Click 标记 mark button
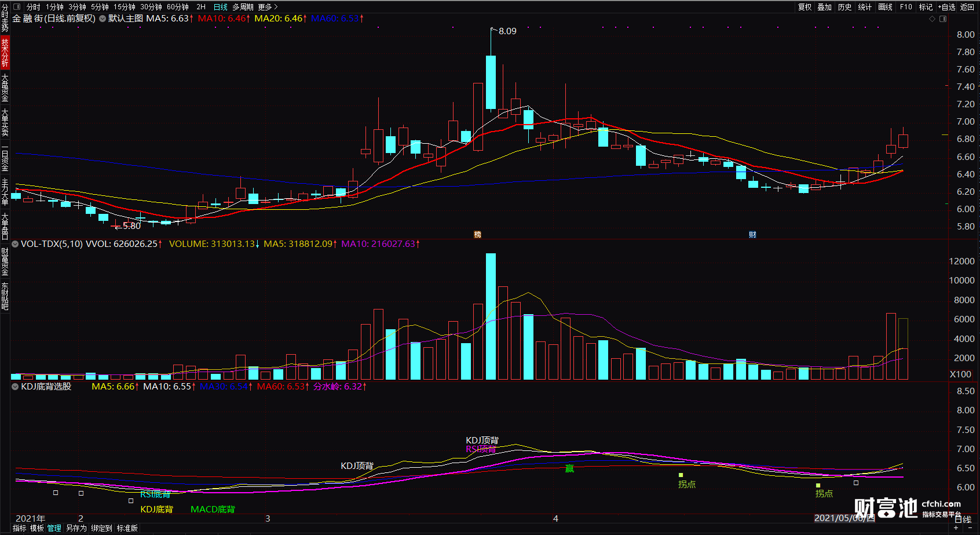Viewport: 980px width, 535px height. pyautogui.click(x=926, y=7)
